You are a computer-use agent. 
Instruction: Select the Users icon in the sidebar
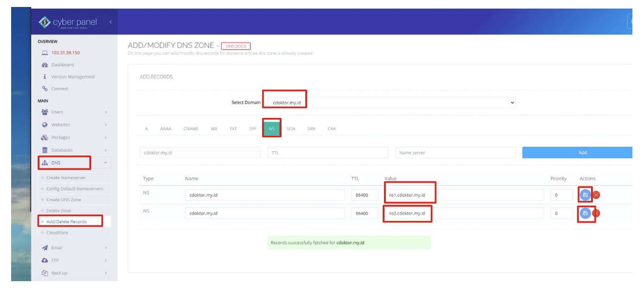point(44,112)
